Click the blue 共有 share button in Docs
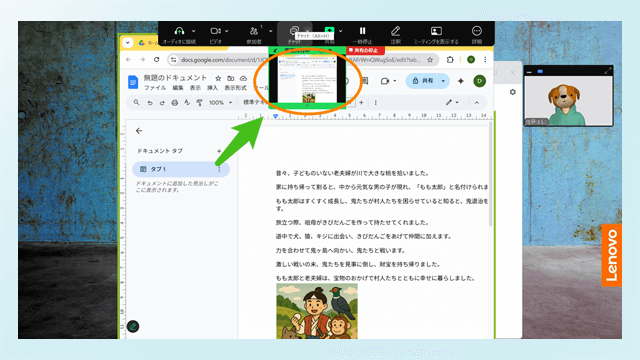The image size is (640, 360). [x=423, y=81]
